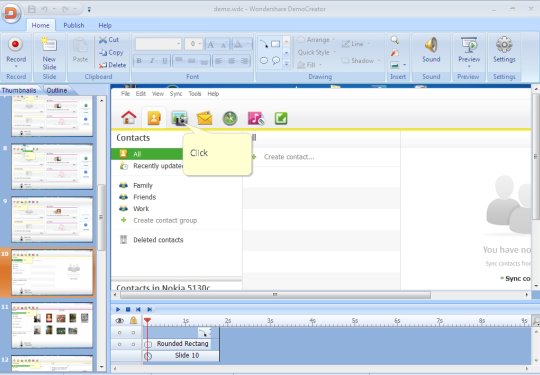Select slide 11 thumbnail

click(52, 325)
